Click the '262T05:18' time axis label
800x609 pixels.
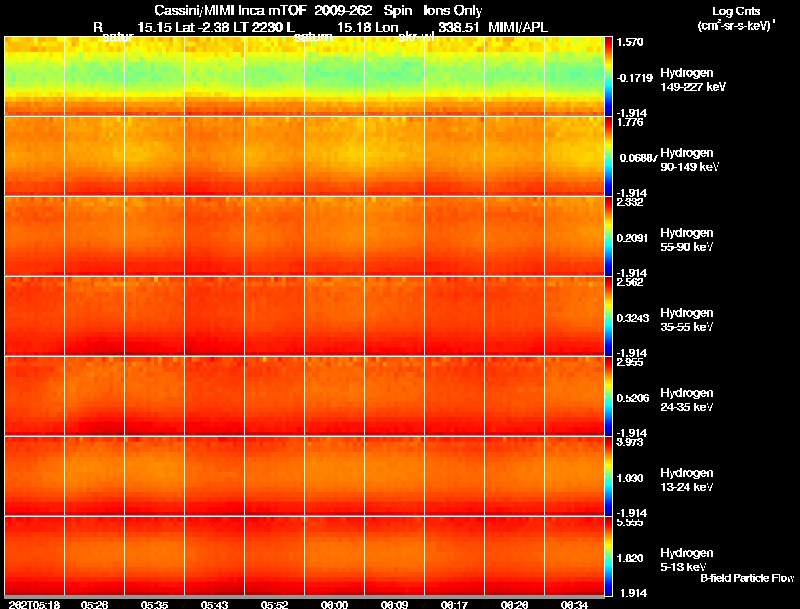(x=34, y=605)
